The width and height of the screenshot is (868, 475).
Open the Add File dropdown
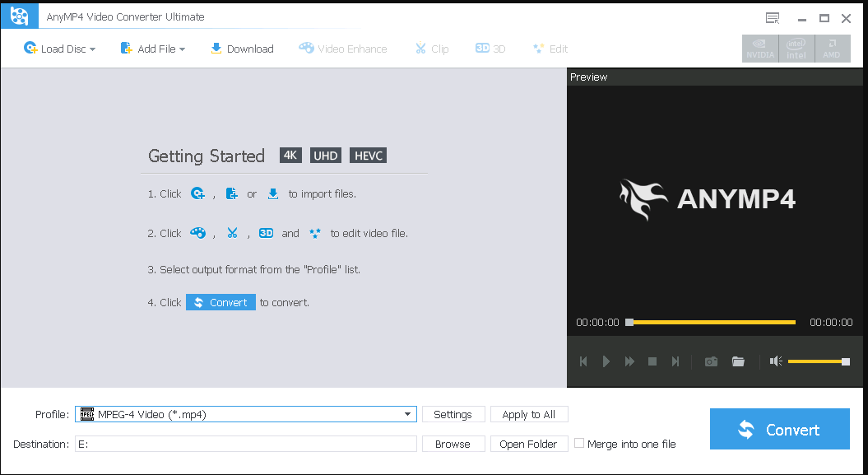[153, 49]
